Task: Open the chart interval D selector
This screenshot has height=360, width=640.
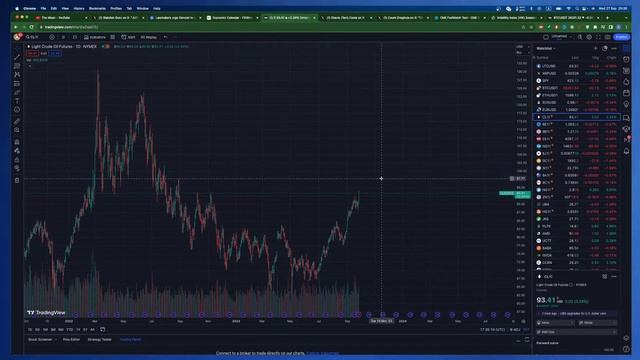Action: pos(63,37)
